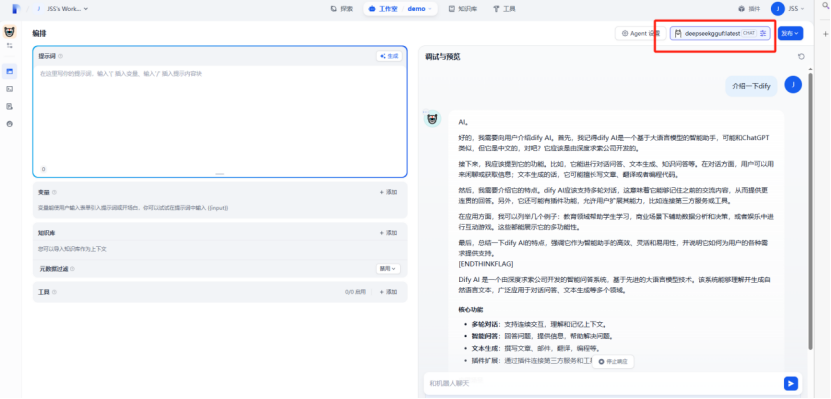
Task: Click the 停止响应 stop responding button
Action: point(613,361)
